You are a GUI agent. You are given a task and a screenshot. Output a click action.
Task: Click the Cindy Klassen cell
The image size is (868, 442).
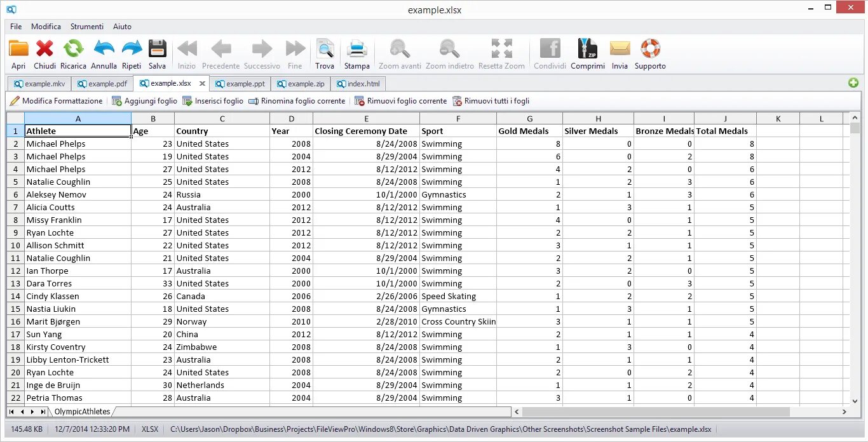[78, 296]
